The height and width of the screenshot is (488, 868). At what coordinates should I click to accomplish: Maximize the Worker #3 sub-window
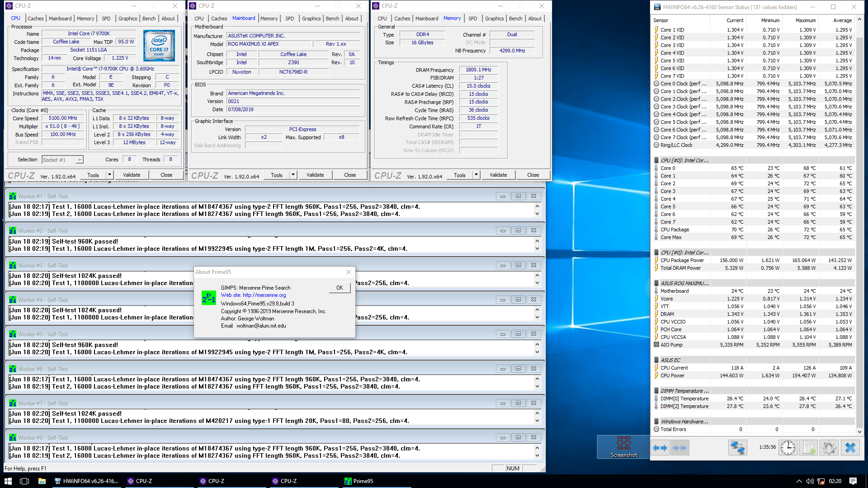518,265
